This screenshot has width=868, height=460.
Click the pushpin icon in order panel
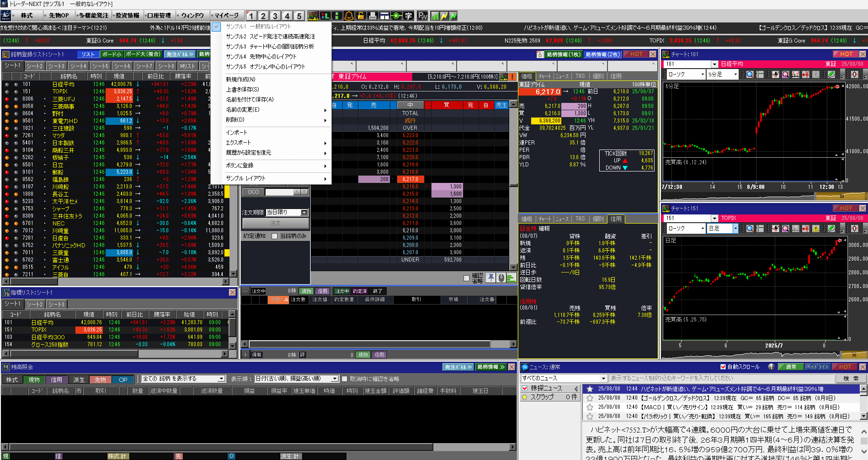[490, 278]
